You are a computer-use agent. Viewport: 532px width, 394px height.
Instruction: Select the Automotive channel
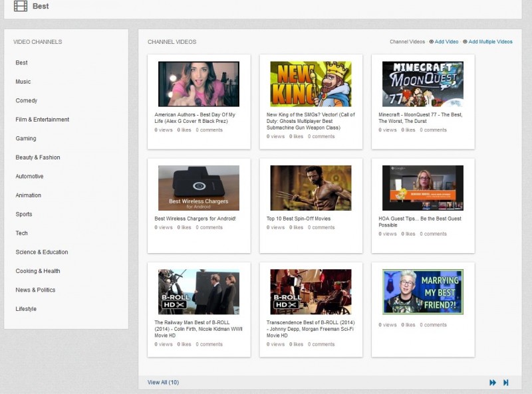coord(29,176)
